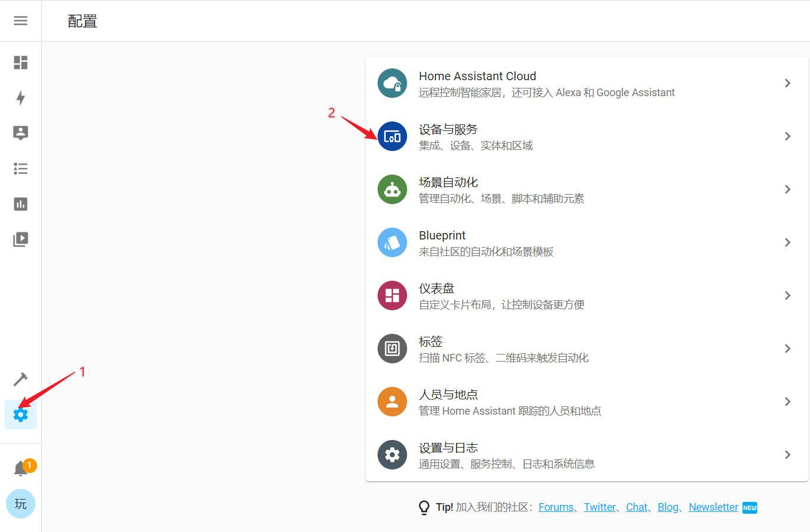Open the hamburger sidebar menu

tap(21, 21)
